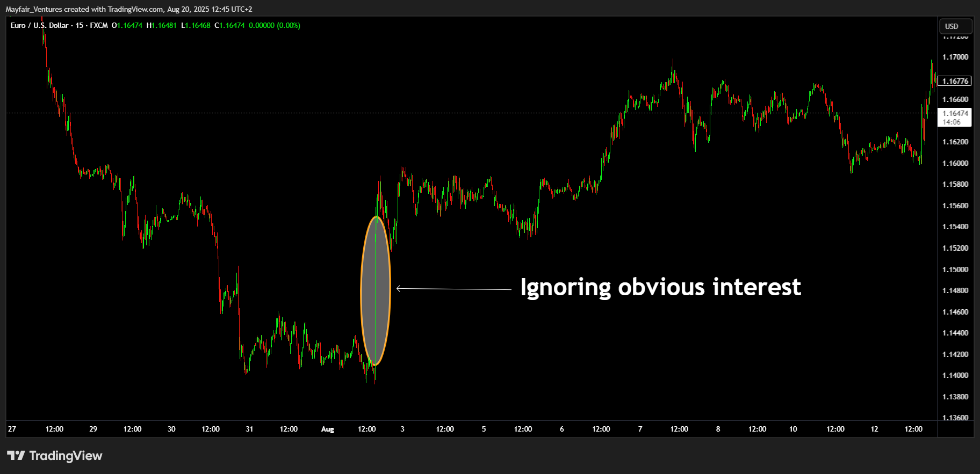Click the current price label with 14:06 countdown
Viewport: 980px width, 474px height.
click(955, 118)
